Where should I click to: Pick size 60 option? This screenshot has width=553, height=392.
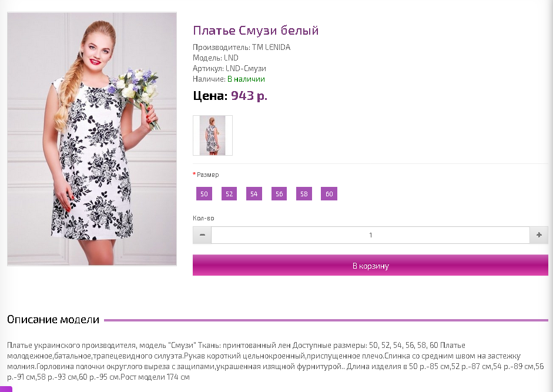329,194
